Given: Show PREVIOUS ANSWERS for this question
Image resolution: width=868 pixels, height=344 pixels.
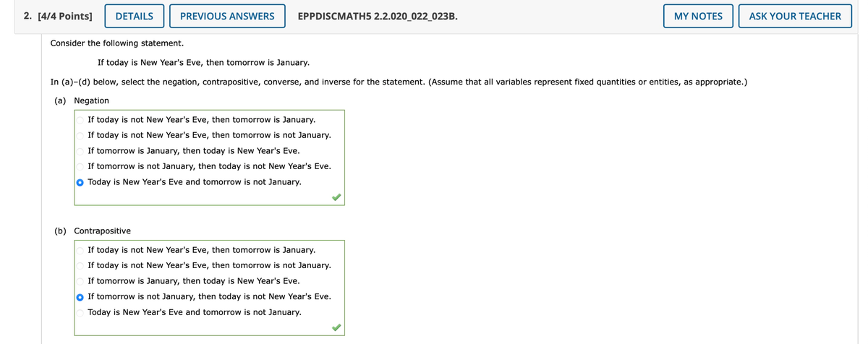Looking at the screenshot, I should [227, 16].
